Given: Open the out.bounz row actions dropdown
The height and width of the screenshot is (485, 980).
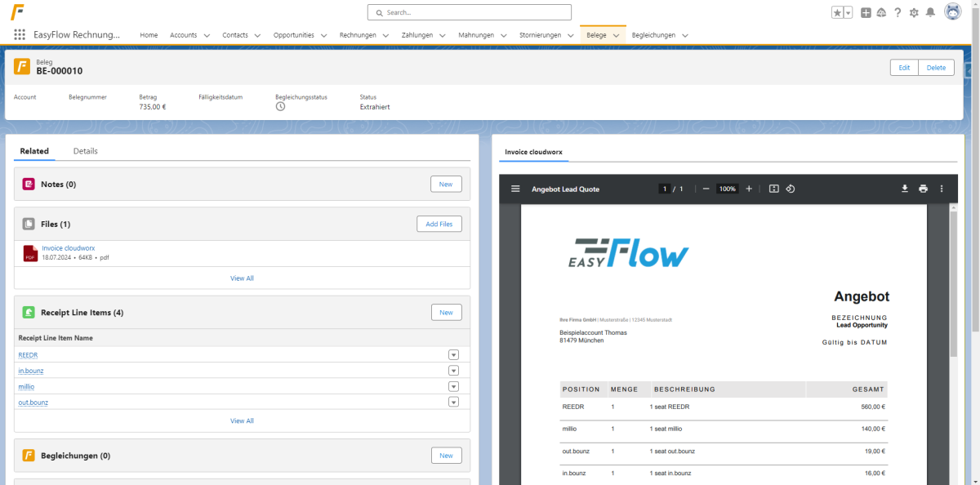Looking at the screenshot, I should coord(454,402).
